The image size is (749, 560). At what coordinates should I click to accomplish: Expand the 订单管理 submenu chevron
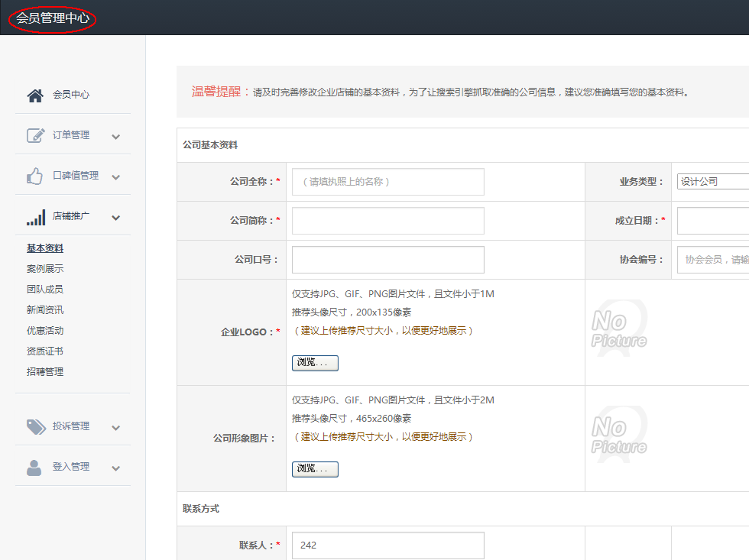pos(116,136)
